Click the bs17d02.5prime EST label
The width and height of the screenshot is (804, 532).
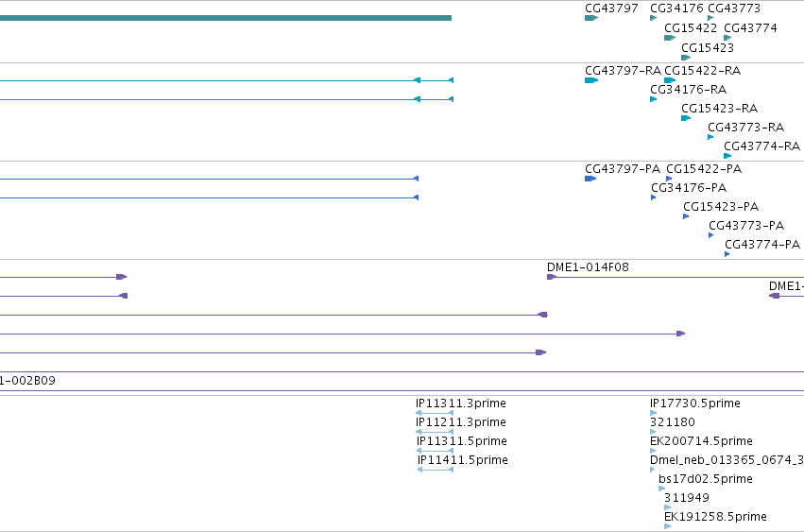[x=706, y=479]
